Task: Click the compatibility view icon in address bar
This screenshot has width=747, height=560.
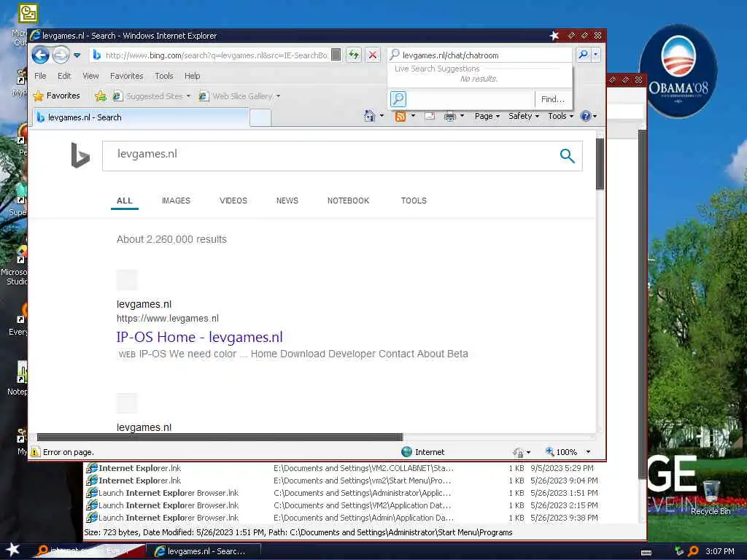Action: [x=336, y=55]
